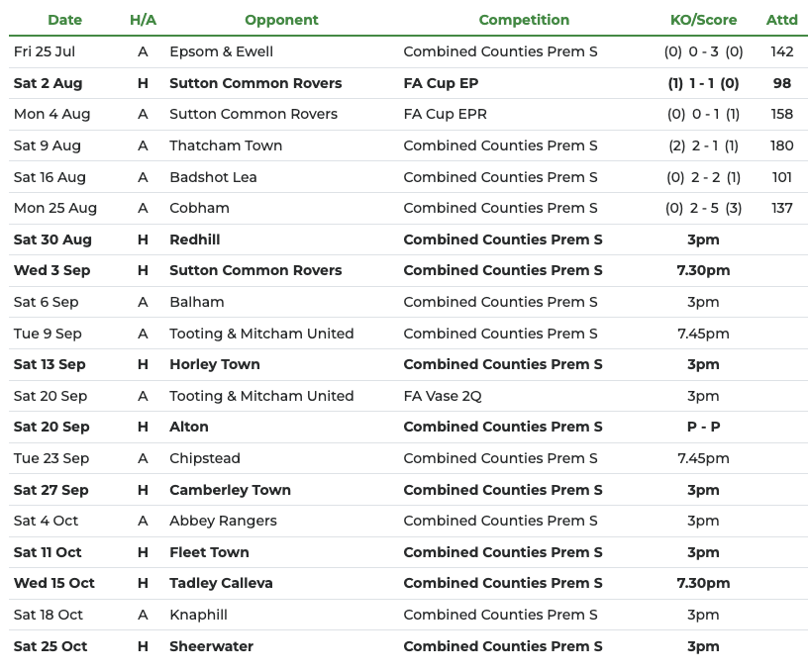Open the Abbey Rangers match
Viewport: 808px width, 672px height.
click(223, 521)
